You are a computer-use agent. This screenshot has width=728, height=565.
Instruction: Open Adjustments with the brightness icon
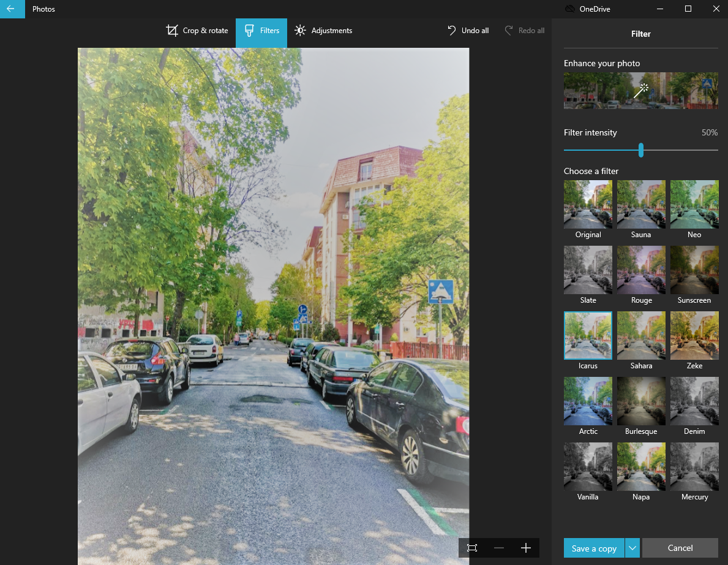(x=300, y=31)
